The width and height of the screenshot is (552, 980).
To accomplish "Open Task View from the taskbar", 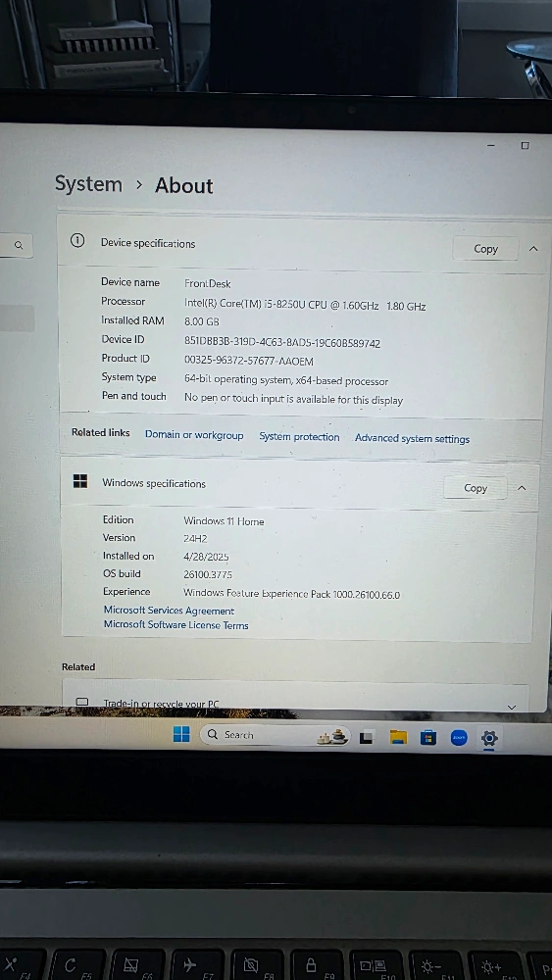I will click(x=367, y=738).
